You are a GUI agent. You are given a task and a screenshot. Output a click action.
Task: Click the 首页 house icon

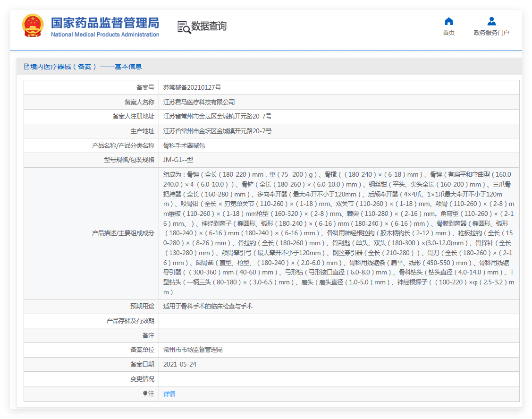click(449, 21)
